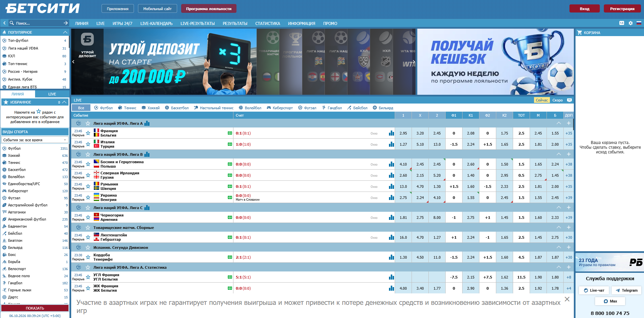The width and height of the screenshot is (644, 318).
Task: Open the settings gear icon in the top menu
Action: (631, 23)
